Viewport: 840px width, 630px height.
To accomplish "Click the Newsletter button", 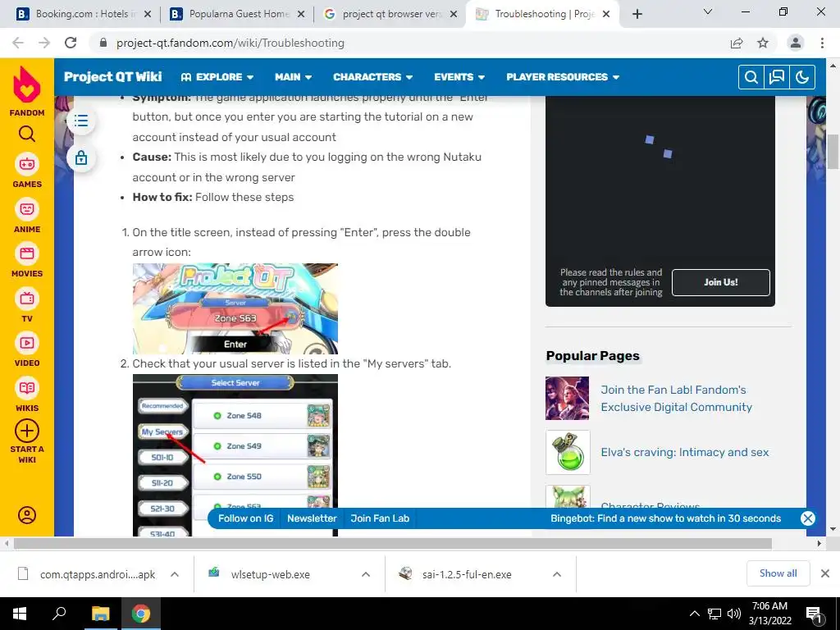I will (x=312, y=518).
